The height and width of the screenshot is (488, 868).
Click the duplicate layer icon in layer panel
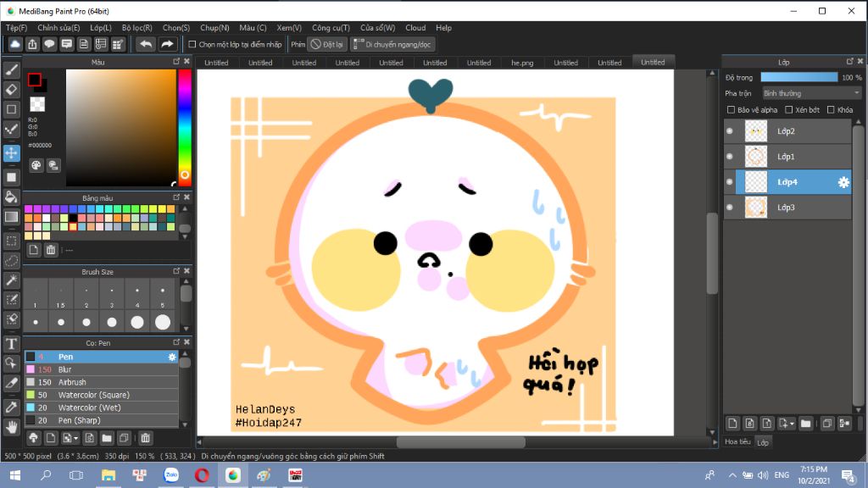[x=827, y=424]
